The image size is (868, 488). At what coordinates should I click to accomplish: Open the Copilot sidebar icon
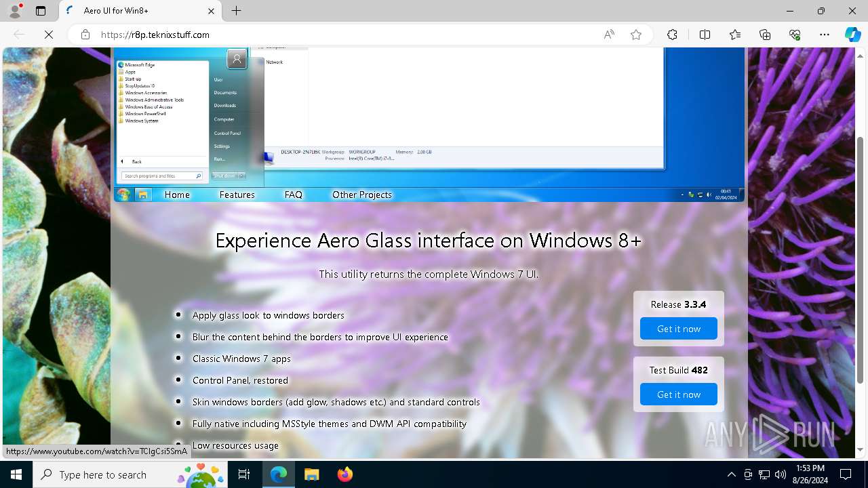click(852, 35)
